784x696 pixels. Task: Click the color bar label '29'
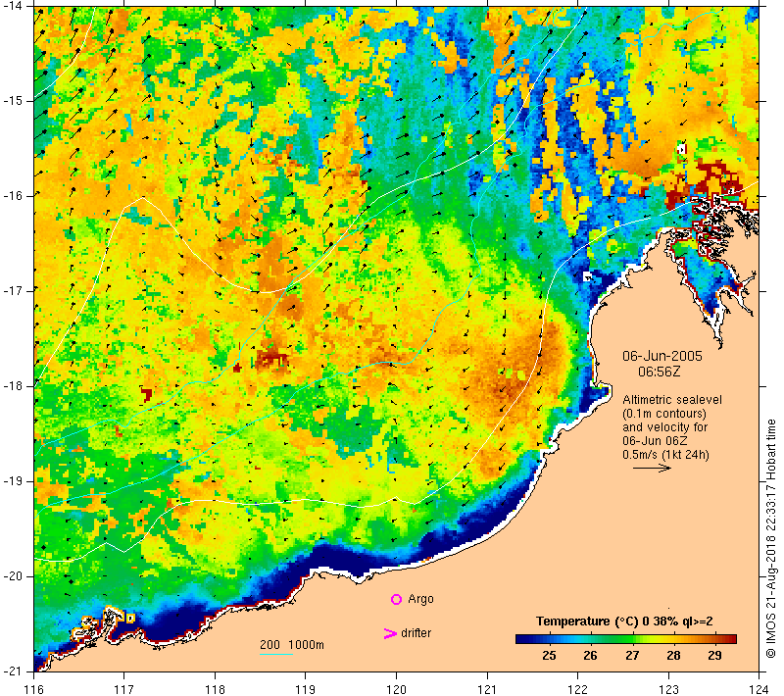pyautogui.click(x=715, y=656)
